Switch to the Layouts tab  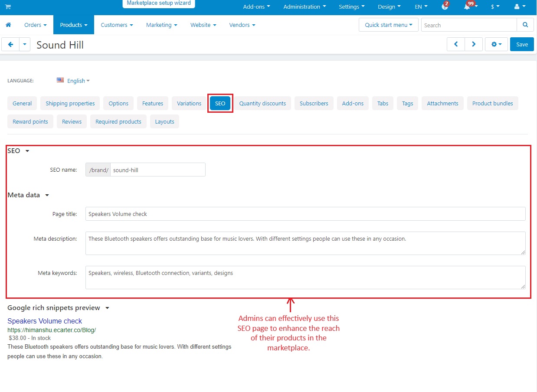click(165, 121)
